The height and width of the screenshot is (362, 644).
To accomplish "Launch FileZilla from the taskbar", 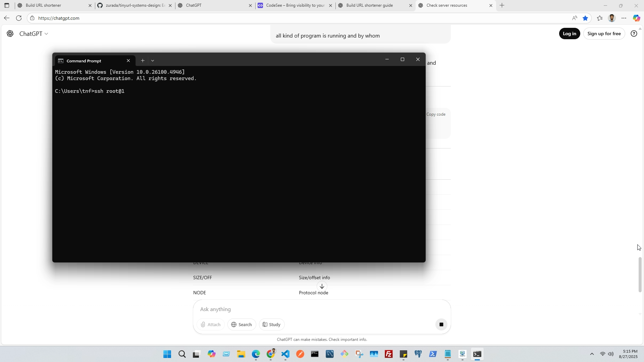I will tap(389, 354).
